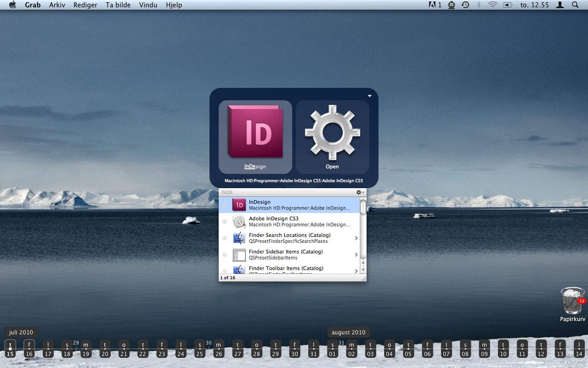The width and height of the screenshot is (588, 368).
Task: Select calendar day 31 marker
Action: coord(313,349)
